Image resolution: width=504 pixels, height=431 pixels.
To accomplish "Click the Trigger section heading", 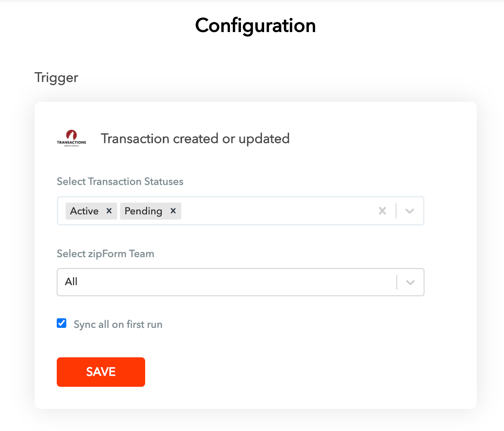I will coord(56,78).
